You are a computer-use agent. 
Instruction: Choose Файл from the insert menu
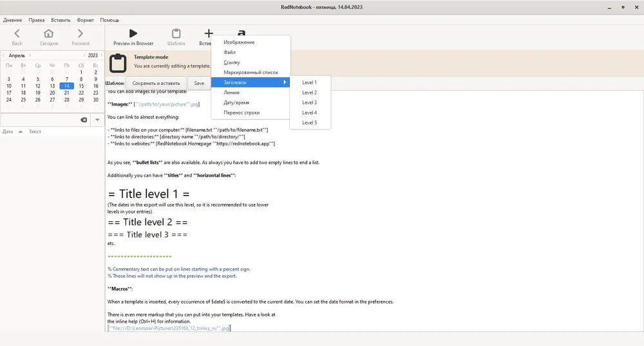pyautogui.click(x=251, y=52)
